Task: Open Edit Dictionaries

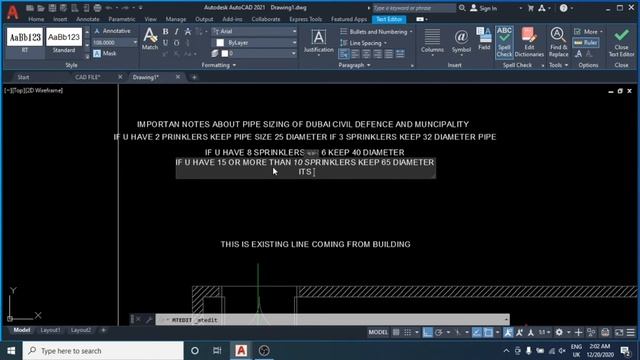Action: pyautogui.click(x=529, y=42)
